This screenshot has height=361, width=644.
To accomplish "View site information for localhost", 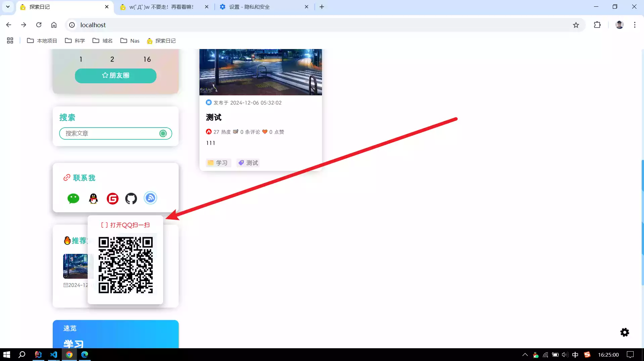I will 72,25.
